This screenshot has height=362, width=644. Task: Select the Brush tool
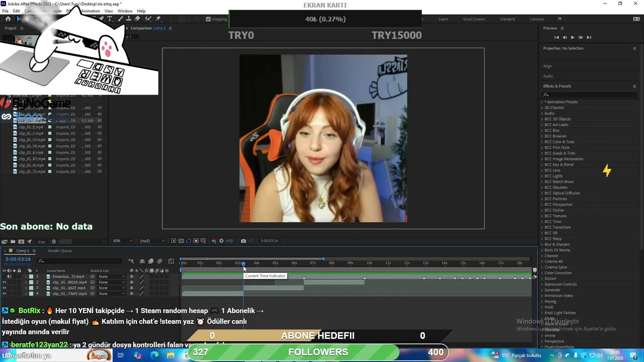[x=120, y=19]
